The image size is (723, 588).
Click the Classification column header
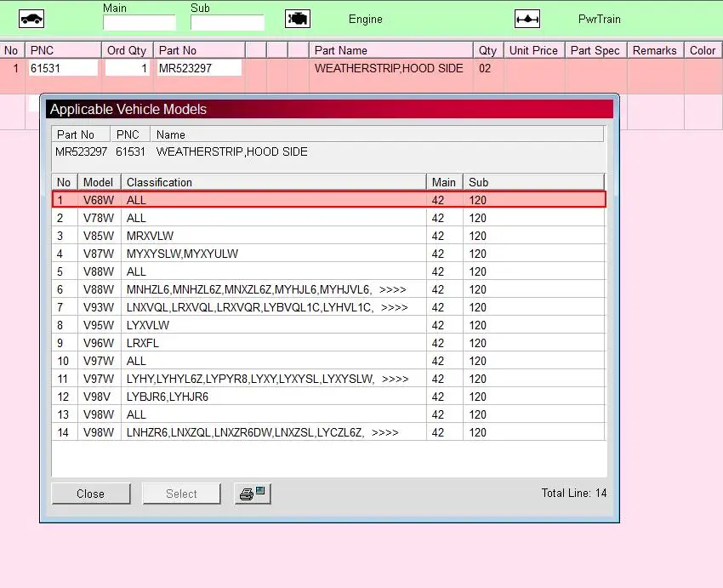274,182
